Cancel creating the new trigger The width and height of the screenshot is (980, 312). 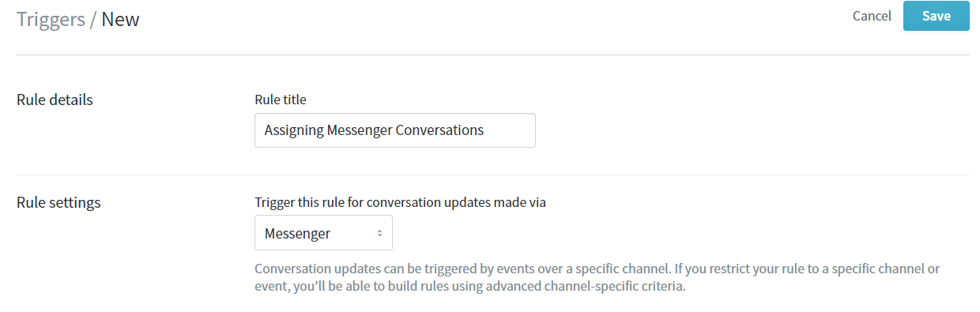click(872, 16)
